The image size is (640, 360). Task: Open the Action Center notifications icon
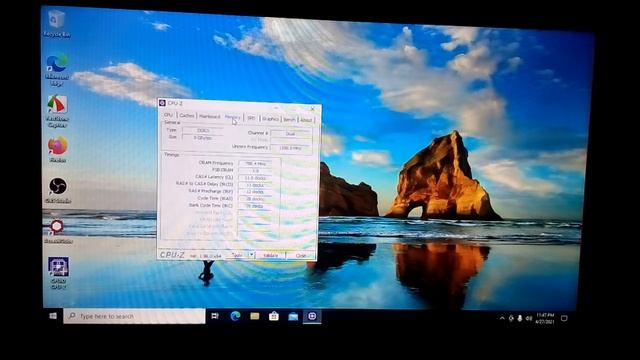(564, 318)
